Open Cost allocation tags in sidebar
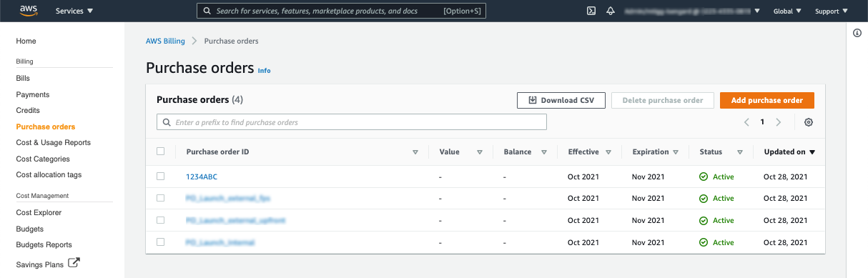The image size is (868, 278). [49, 174]
